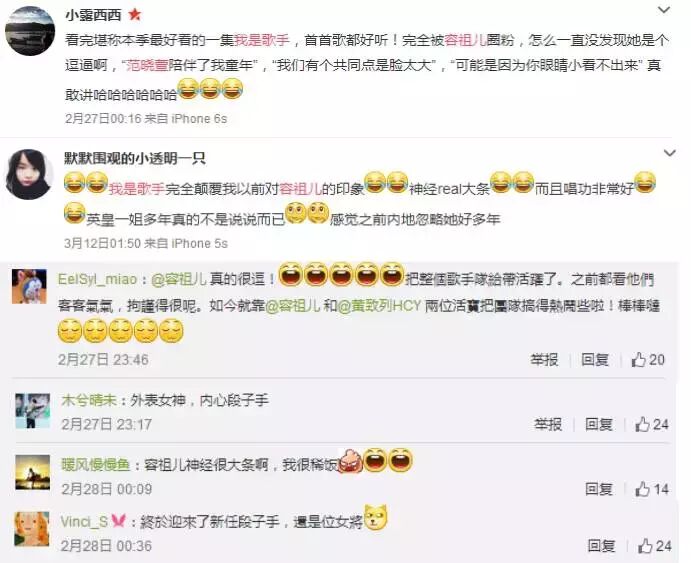Open 范晓萱 tag link in first post

[x=147, y=66]
